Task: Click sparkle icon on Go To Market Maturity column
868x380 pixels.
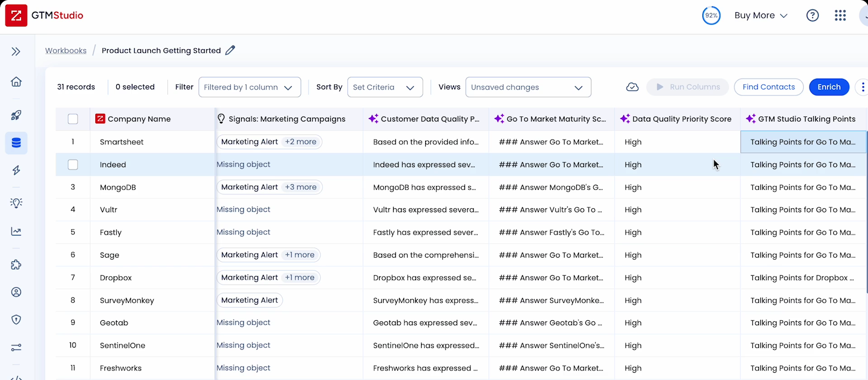Action: coord(499,118)
